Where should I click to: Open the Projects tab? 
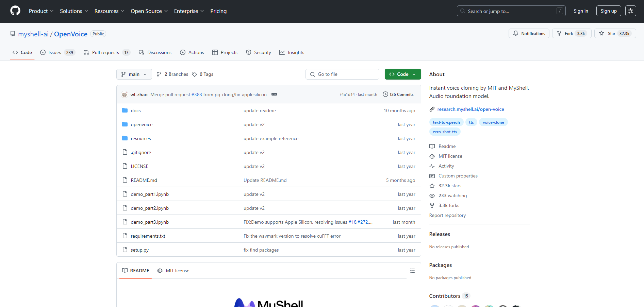(x=225, y=52)
